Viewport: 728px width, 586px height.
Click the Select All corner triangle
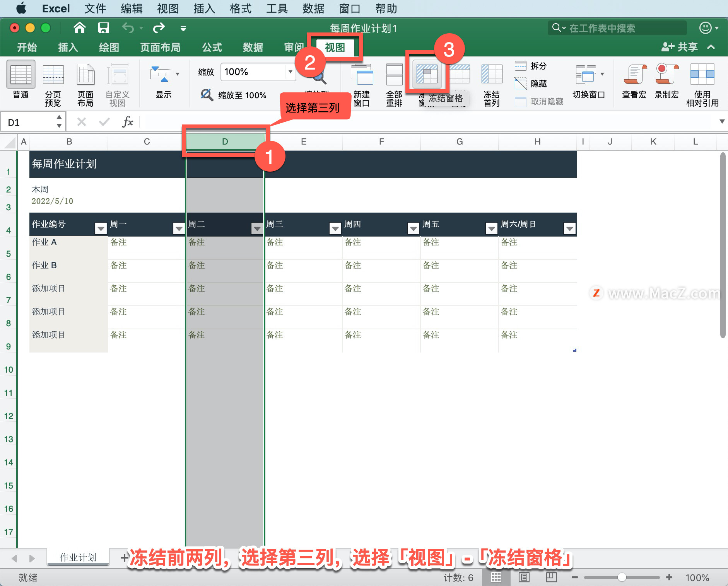(x=9, y=142)
